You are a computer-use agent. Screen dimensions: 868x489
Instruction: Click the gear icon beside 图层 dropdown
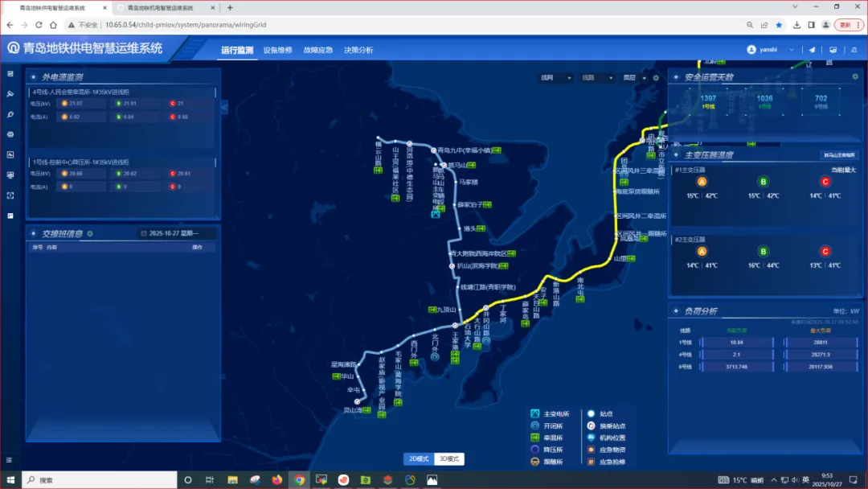656,78
